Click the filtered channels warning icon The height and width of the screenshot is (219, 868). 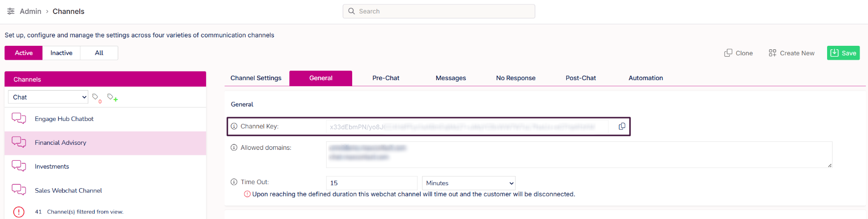pyautogui.click(x=18, y=212)
